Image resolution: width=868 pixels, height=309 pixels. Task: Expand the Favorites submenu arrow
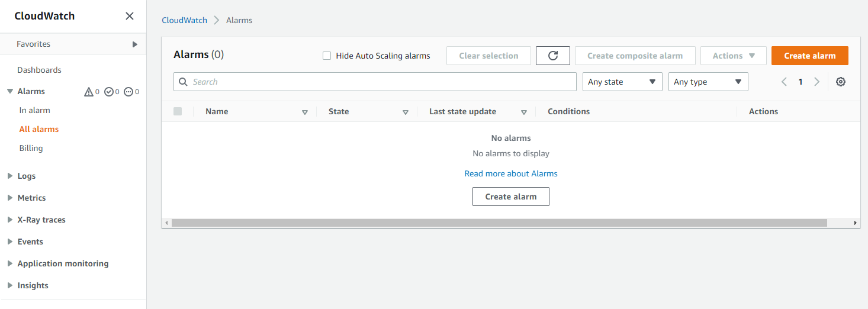[135, 44]
